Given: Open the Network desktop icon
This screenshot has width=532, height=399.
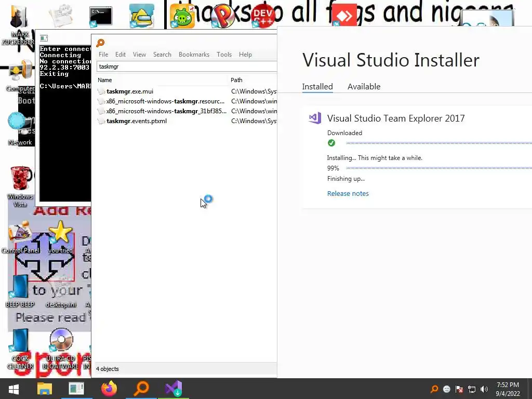Looking at the screenshot, I should [x=19, y=129].
